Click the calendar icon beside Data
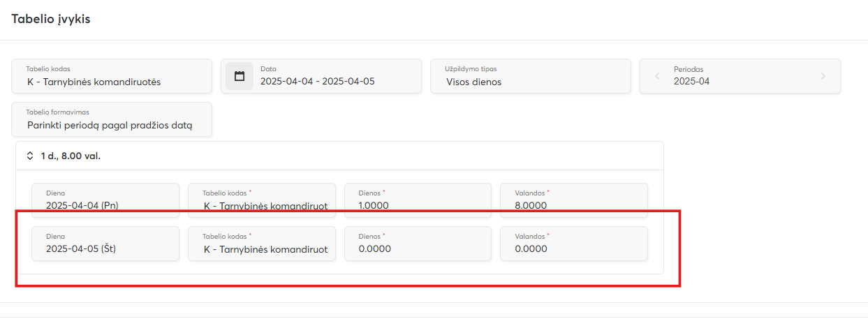 click(x=240, y=76)
